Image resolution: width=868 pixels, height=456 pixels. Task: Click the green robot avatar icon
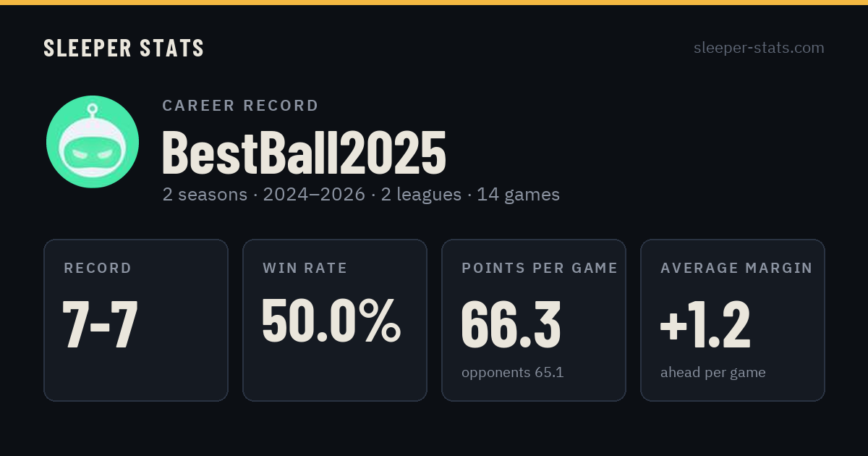coord(93,142)
